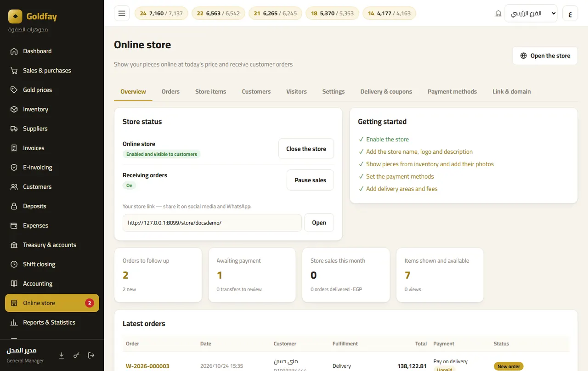The height and width of the screenshot is (371, 588).
Task: Click the E-invoicing shield icon
Action: pos(14,168)
